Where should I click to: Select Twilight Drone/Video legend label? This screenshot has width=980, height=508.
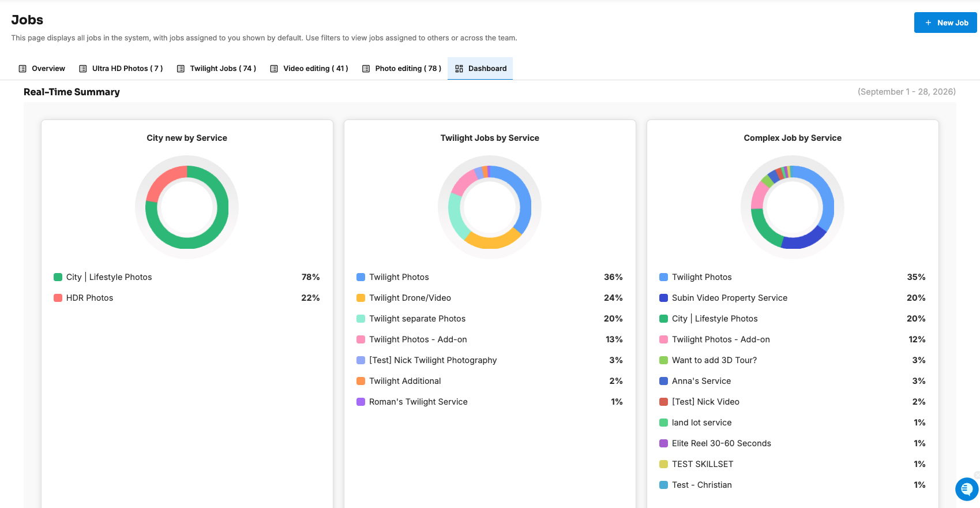(x=410, y=298)
